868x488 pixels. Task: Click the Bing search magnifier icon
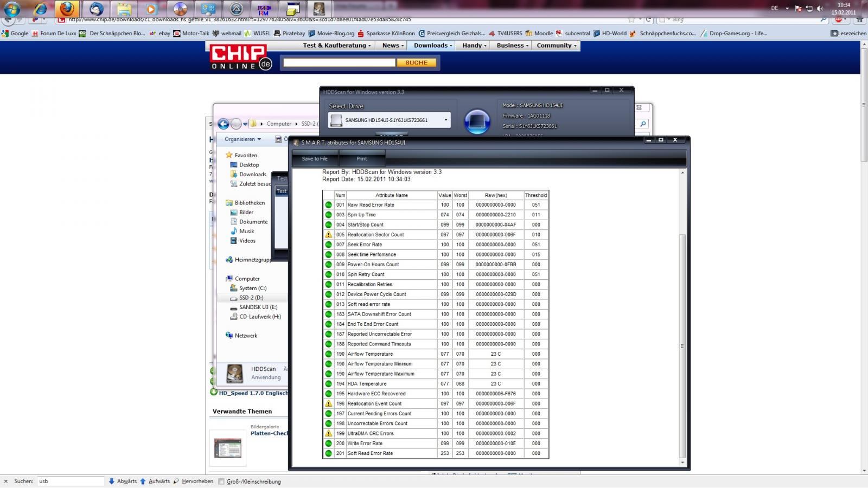(823, 20)
